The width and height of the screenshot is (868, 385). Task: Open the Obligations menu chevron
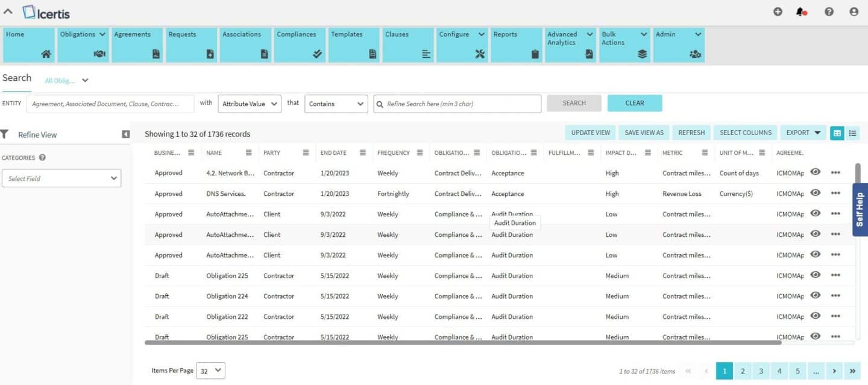[x=101, y=34]
